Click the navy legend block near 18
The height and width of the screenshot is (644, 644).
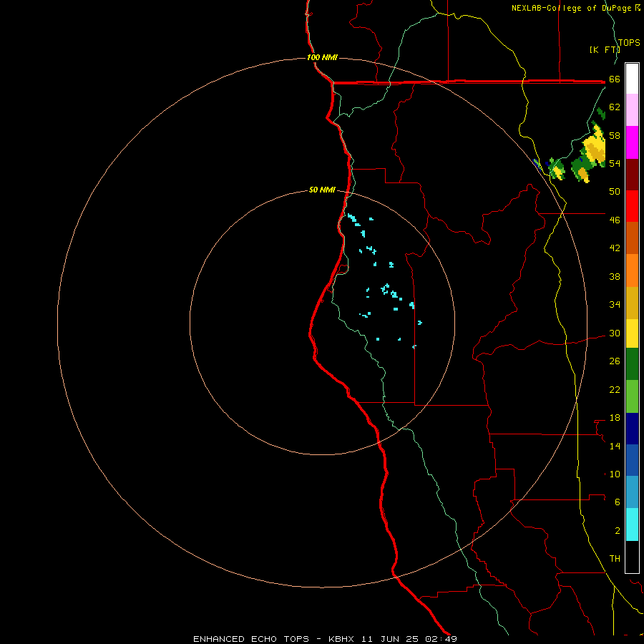click(632, 429)
